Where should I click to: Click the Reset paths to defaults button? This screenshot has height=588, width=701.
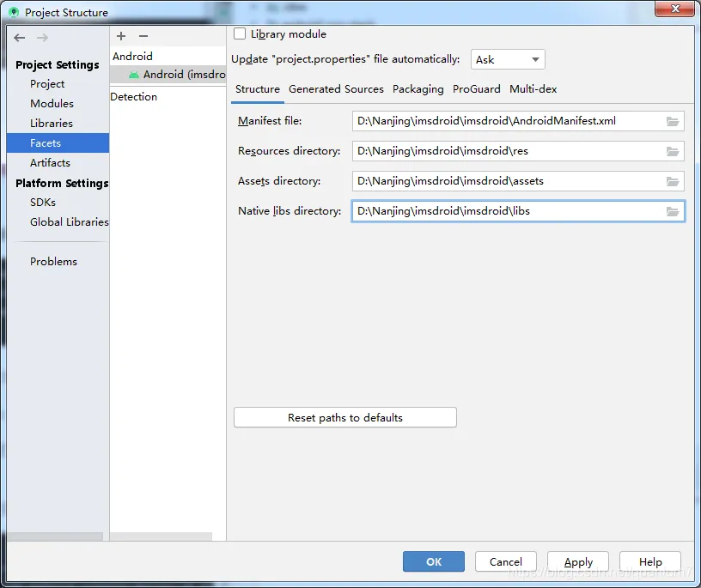(x=345, y=417)
